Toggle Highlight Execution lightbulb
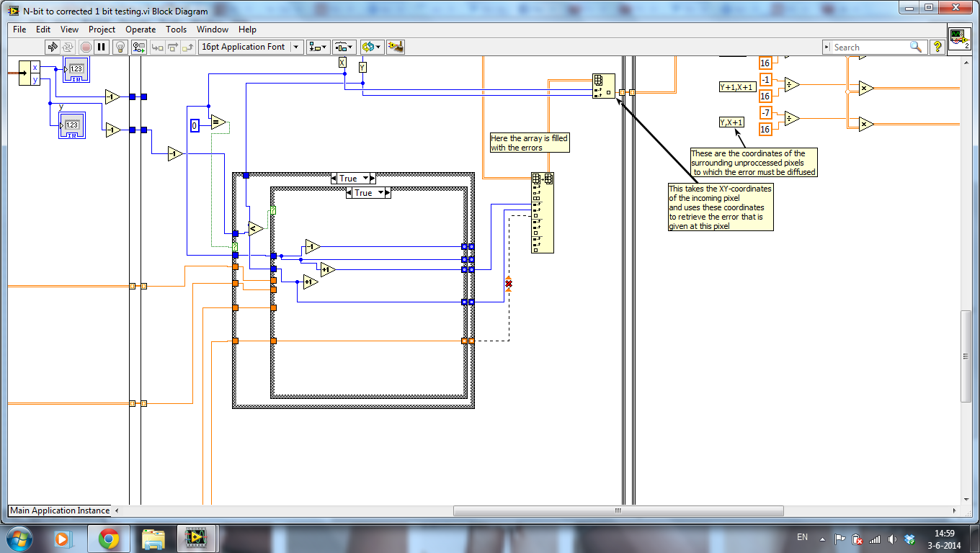This screenshot has height=553, width=980. [121, 47]
